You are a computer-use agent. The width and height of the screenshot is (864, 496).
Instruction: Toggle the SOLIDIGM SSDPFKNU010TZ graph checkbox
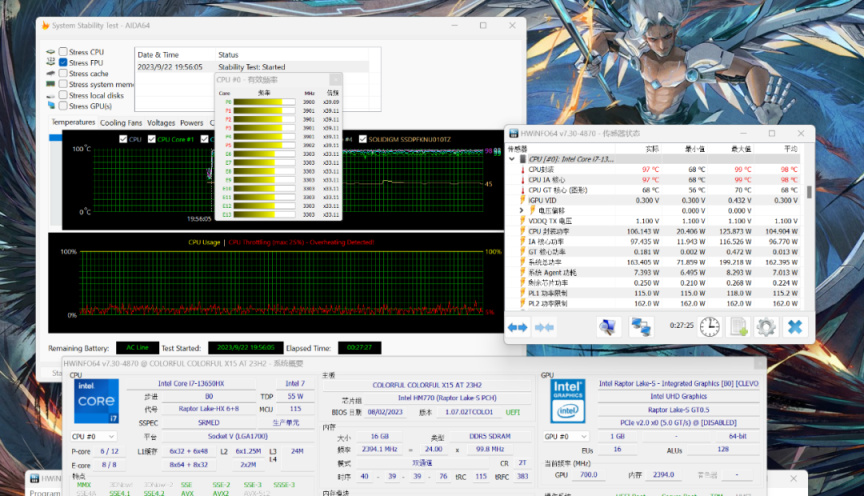click(x=363, y=139)
